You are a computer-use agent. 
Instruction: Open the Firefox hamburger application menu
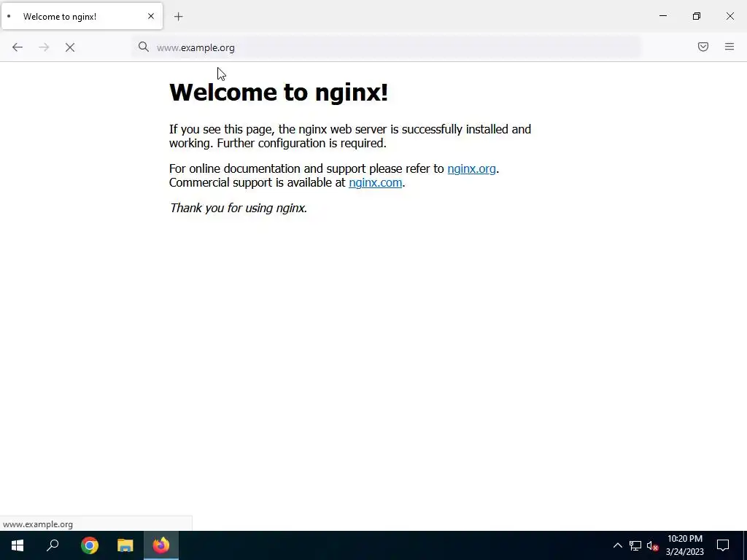(729, 47)
